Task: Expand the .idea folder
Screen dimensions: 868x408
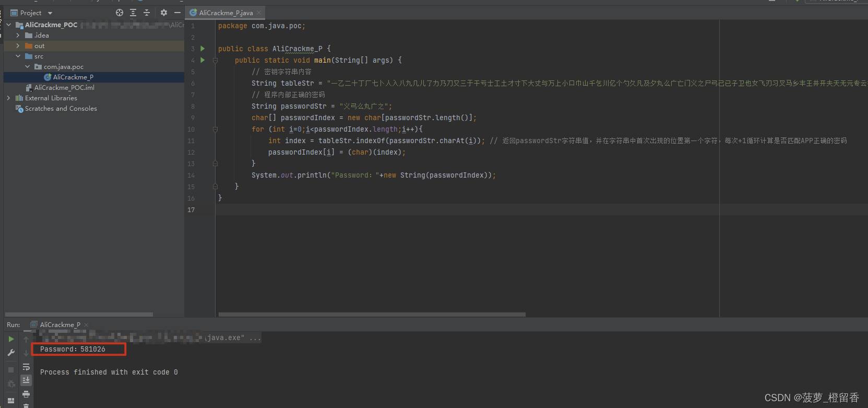Action: click(18, 36)
